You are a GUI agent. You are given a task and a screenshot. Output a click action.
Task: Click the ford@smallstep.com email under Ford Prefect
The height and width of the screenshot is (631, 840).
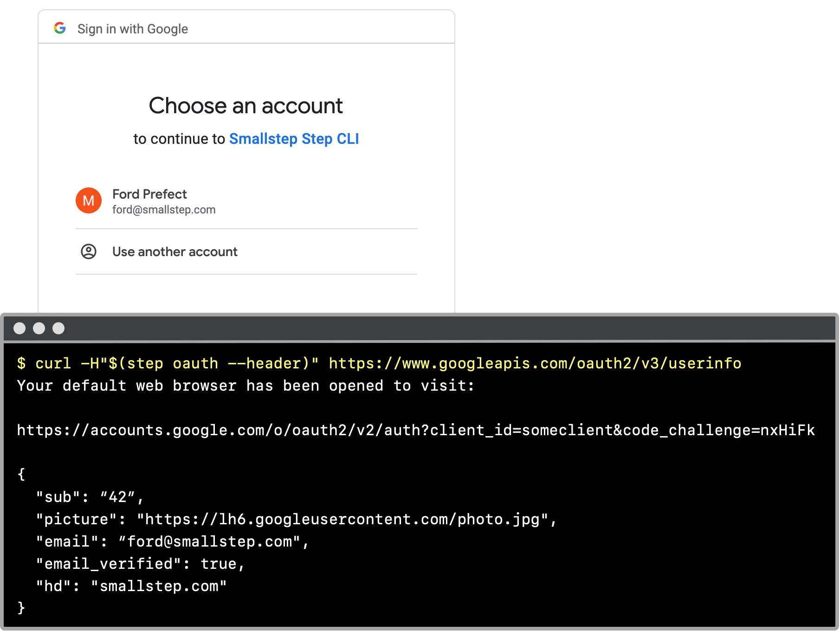[x=164, y=210]
